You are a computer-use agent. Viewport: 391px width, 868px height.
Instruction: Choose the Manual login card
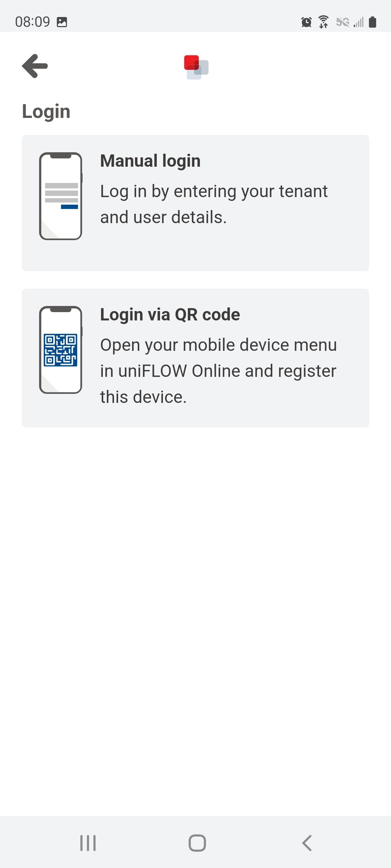tap(195, 203)
